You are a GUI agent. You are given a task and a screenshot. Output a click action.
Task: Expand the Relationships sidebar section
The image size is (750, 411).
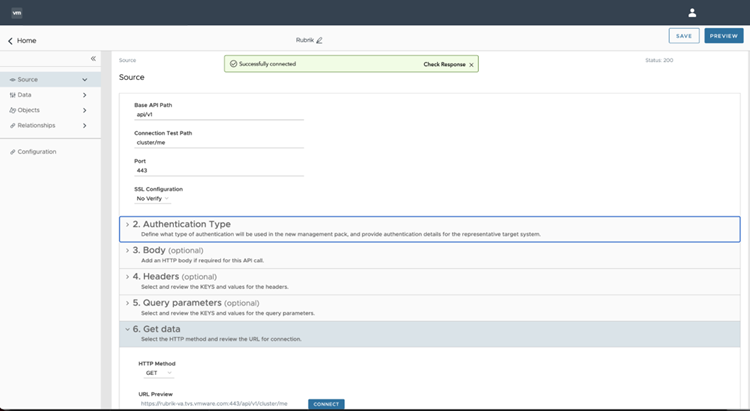(x=85, y=125)
